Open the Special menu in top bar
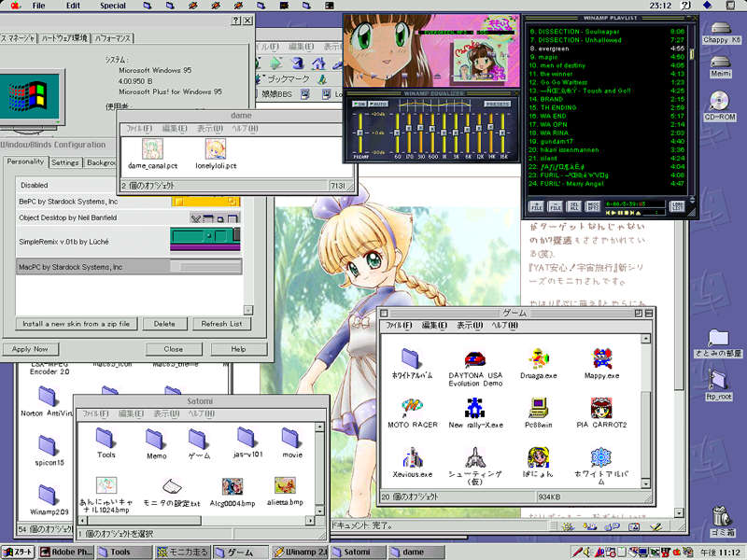The width and height of the screenshot is (747, 560). click(113, 6)
